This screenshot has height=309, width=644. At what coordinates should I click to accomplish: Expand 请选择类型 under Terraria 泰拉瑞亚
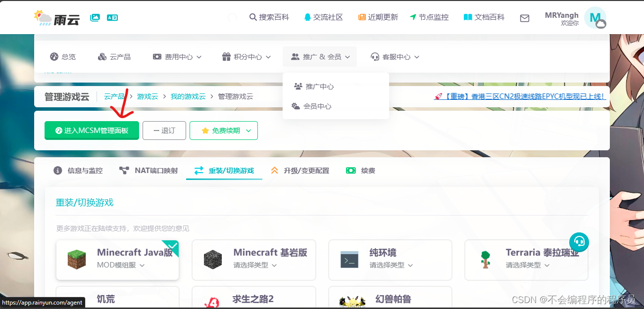coord(527,265)
